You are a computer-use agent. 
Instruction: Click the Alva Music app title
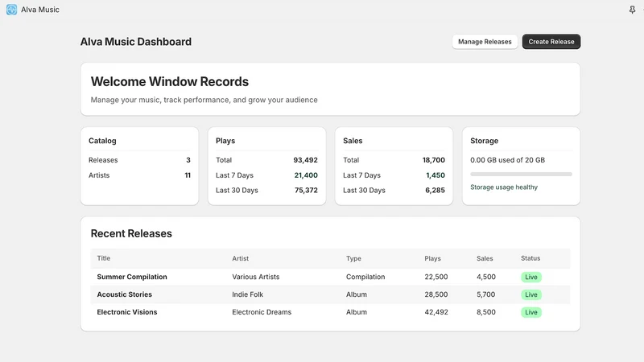click(39, 10)
